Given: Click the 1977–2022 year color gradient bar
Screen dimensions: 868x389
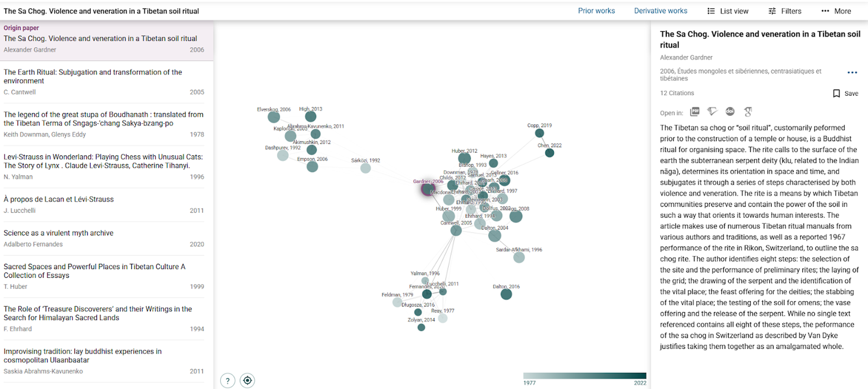Looking at the screenshot, I should coord(585,376).
